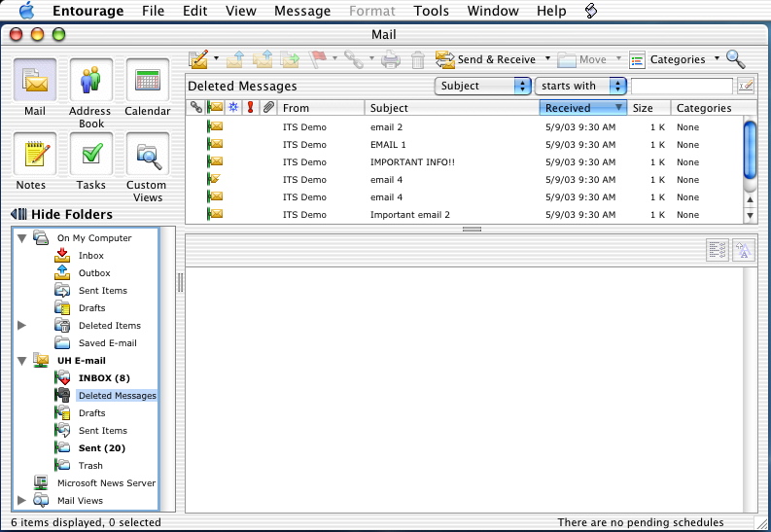Open the Link dropdown arrow

pyautogui.click(x=371, y=59)
